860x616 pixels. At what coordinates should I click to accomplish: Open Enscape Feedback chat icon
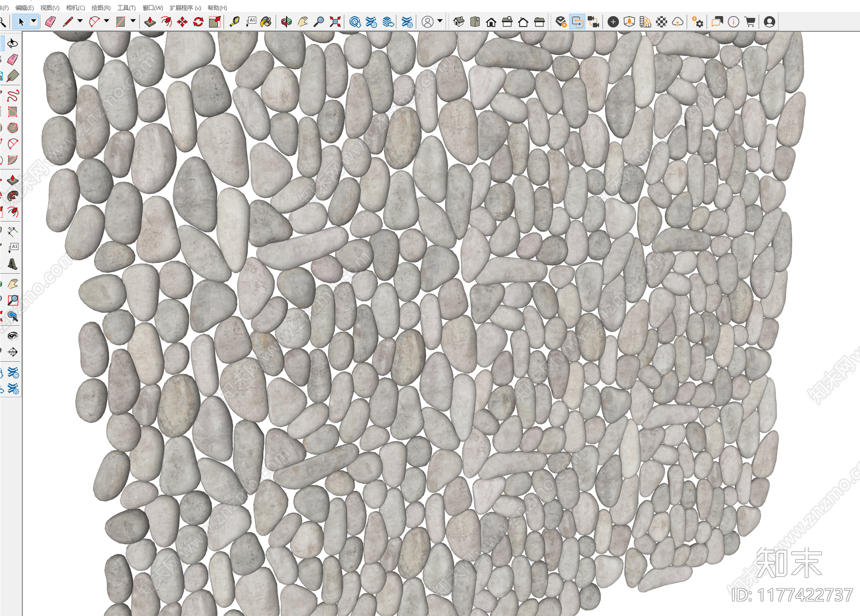click(x=717, y=22)
